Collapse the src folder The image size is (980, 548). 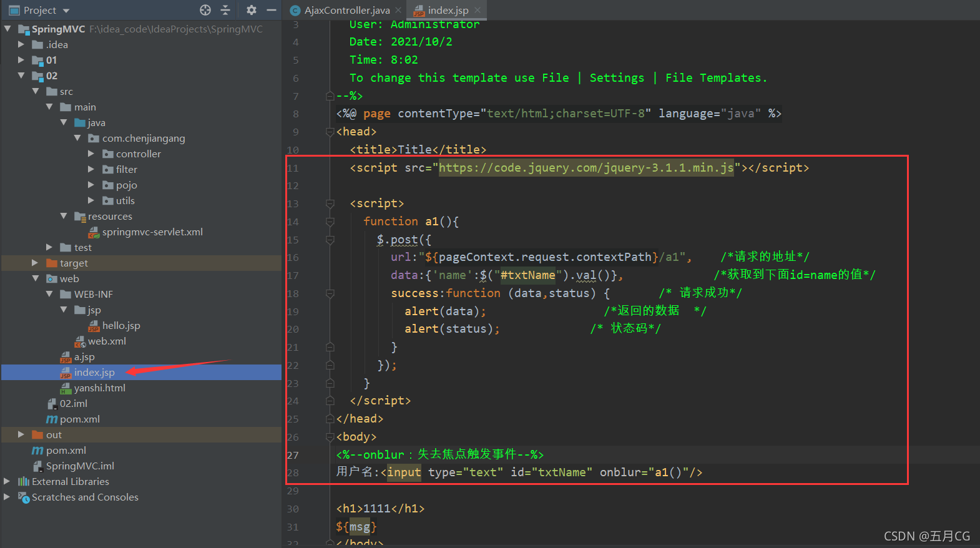click(x=36, y=91)
